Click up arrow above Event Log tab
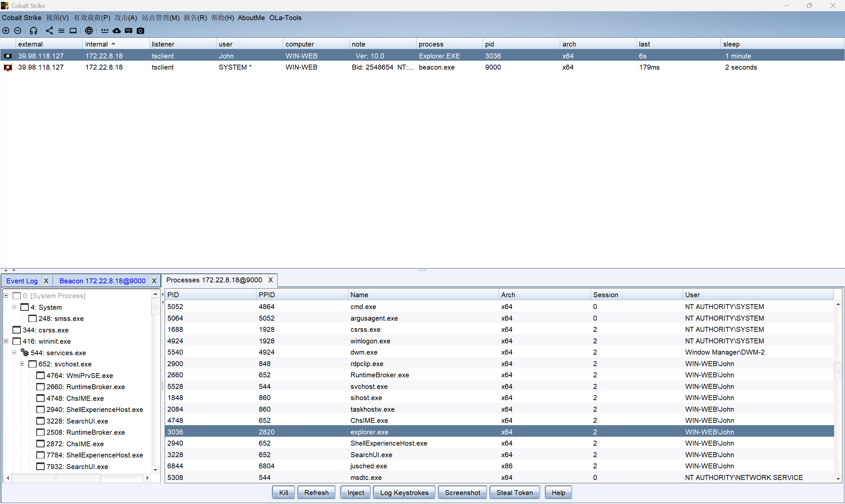This screenshot has width=845, height=504. (x=6, y=270)
